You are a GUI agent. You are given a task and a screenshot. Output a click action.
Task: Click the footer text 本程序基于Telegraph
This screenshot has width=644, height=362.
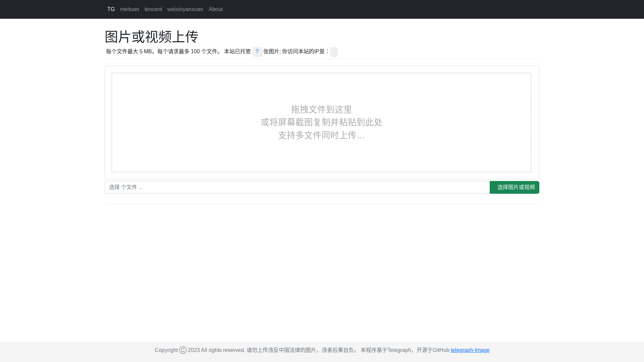point(386,350)
